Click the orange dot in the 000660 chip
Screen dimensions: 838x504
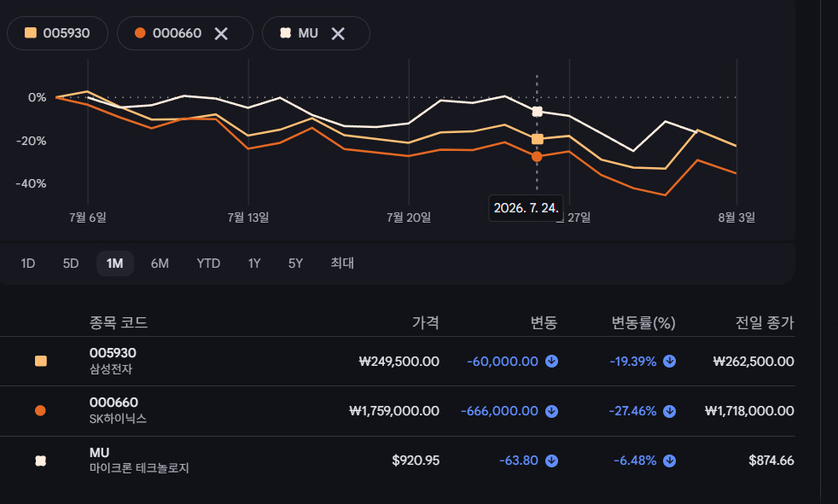[140, 33]
